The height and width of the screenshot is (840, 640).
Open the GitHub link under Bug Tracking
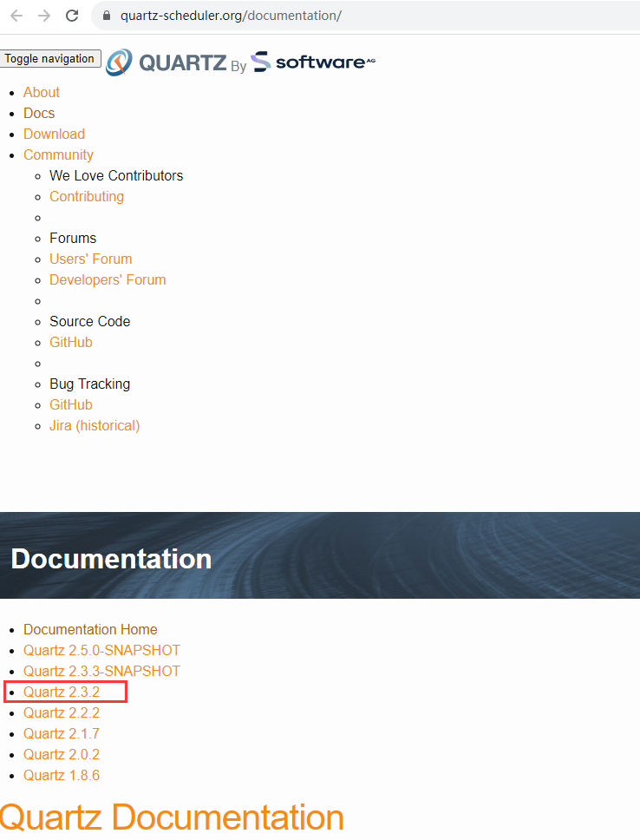click(x=71, y=405)
